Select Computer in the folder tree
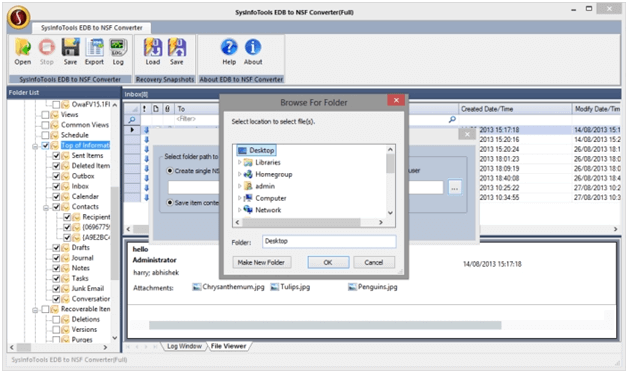This screenshot has width=628, height=373. click(271, 198)
